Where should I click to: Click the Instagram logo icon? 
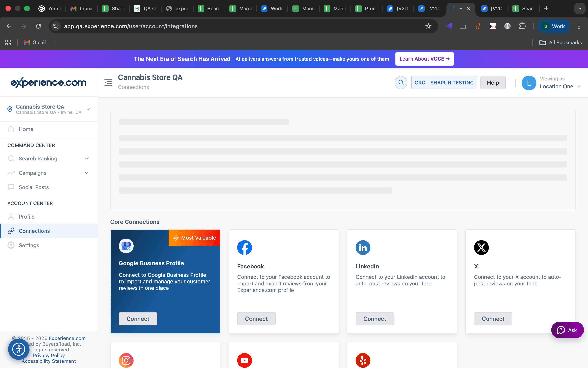[x=126, y=360]
